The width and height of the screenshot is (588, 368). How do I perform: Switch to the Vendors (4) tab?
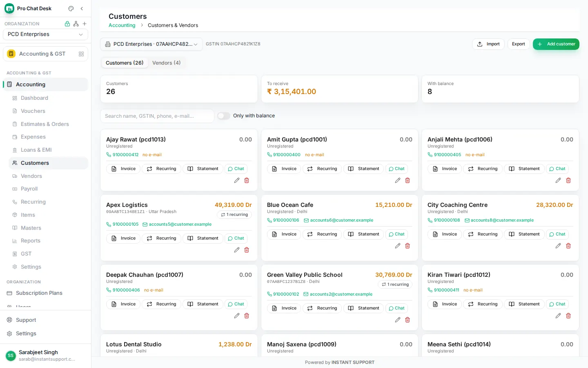166,63
